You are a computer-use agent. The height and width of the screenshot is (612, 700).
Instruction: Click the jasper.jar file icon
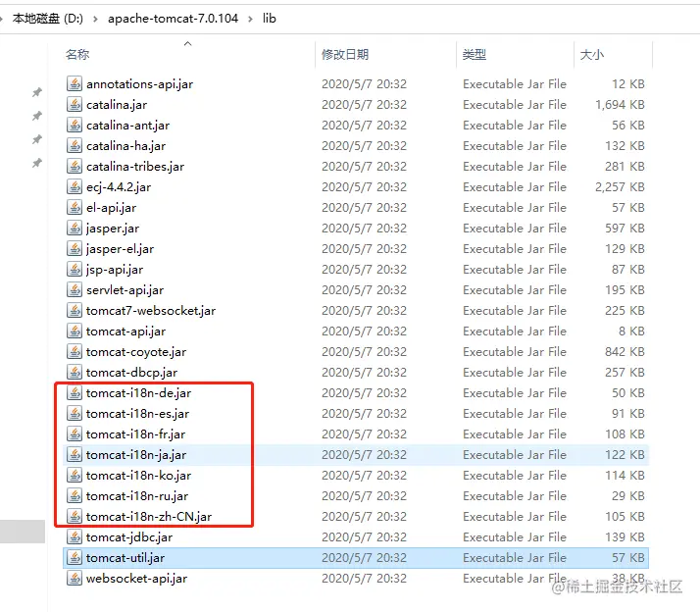click(75, 229)
